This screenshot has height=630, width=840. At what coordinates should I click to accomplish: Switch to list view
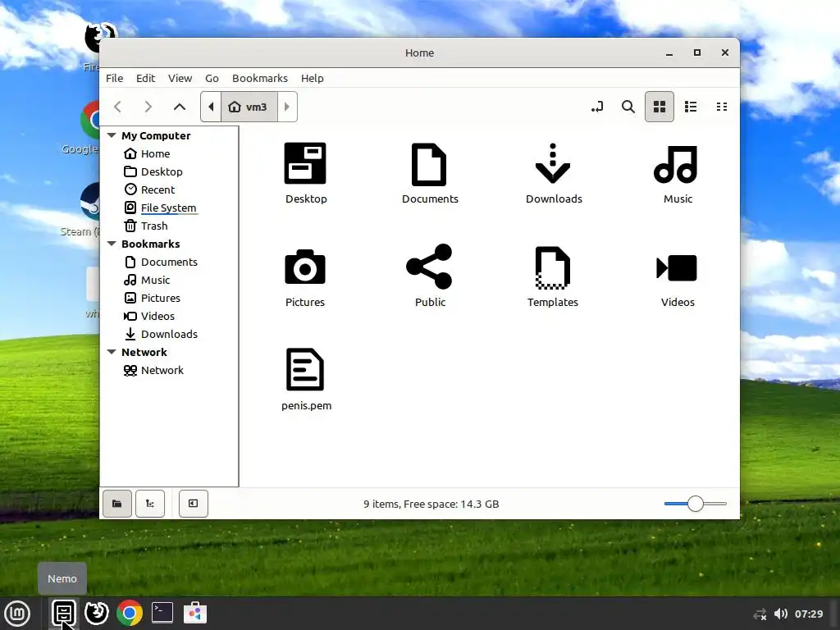point(691,107)
